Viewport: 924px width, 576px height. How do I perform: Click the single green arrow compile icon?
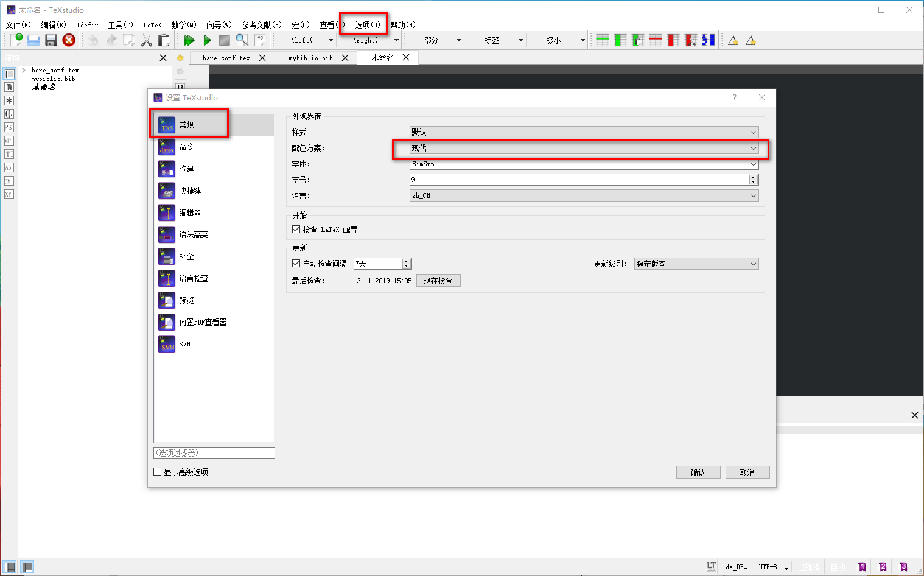pyautogui.click(x=207, y=40)
